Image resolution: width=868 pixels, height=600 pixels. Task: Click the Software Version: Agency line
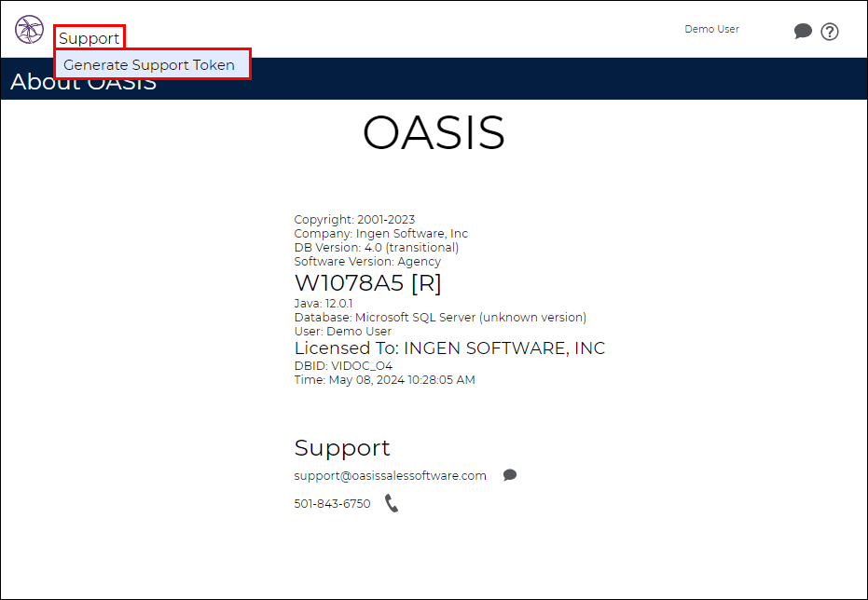click(367, 262)
